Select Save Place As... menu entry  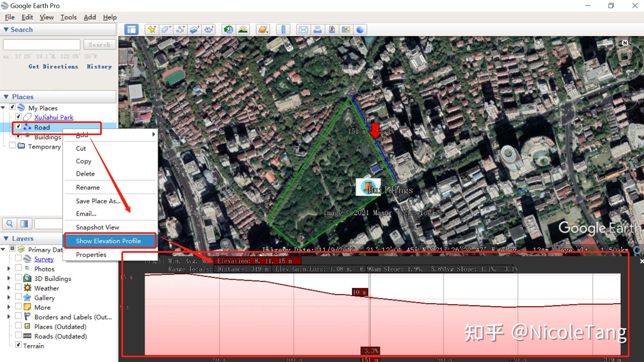[110, 201]
